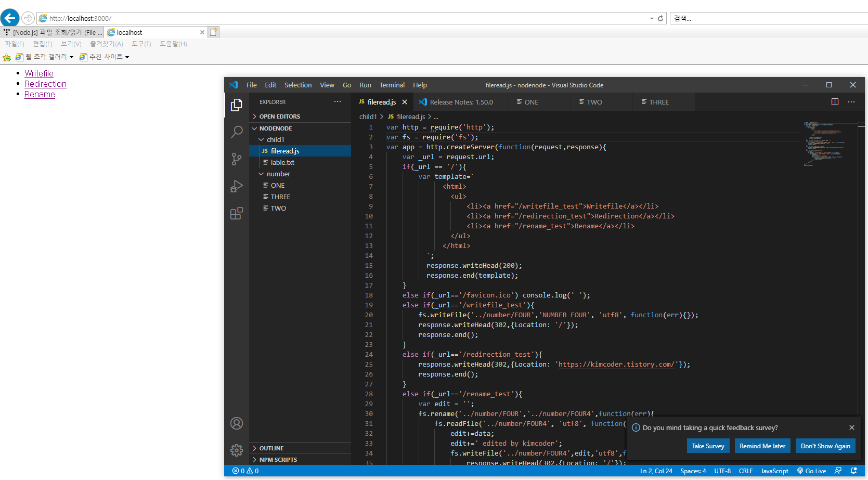Click Take Survey in the notification
Image resolution: width=868 pixels, height=480 pixels.
[708, 446]
